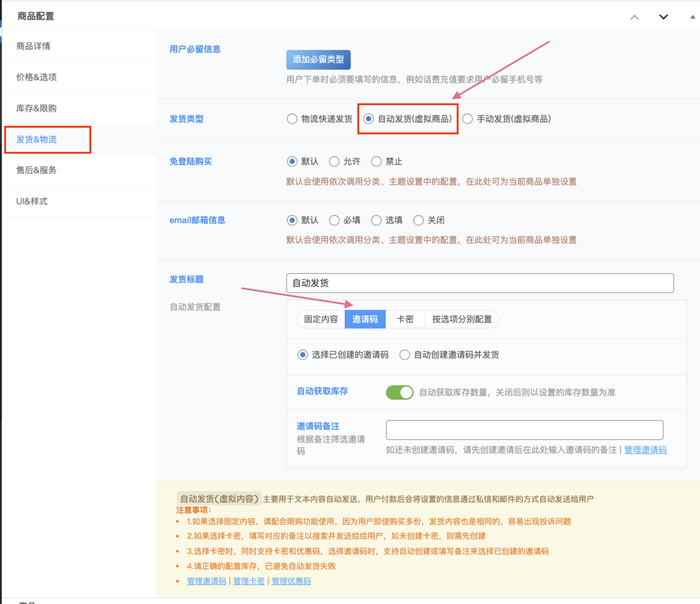Switch to the 卡密 tab
This screenshot has height=604, width=700.
(405, 319)
